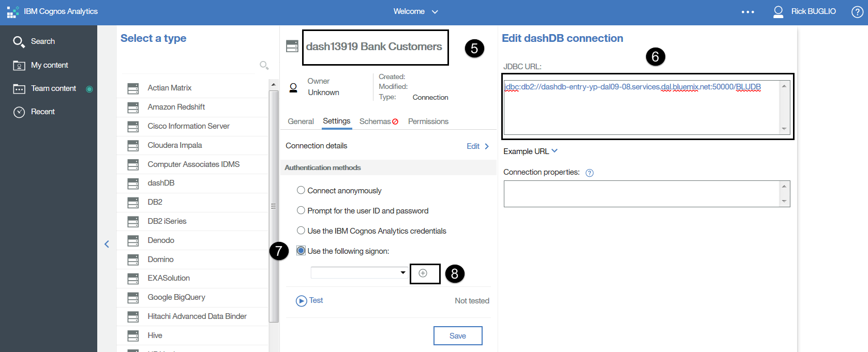Image resolution: width=868 pixels, height=352 pixels.
Task: Select the Amazon Redshift type entry
Action: point(192,108)
